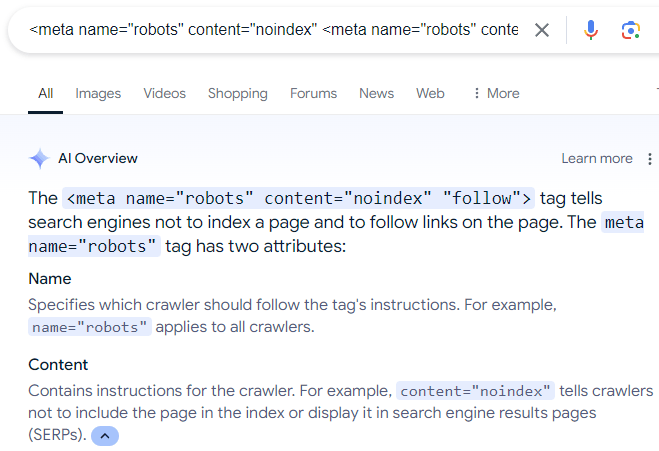This screenshot has width=659, height=451.
Task: Open the AI Overview three-dot options menu
Action: pos(650,158)
